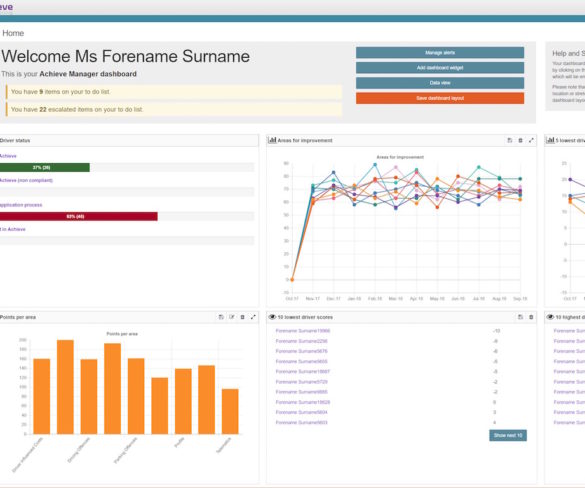Click the eye icon on 10 lowest driver scores
Screen dimensions: 585x488
pos(272,317)
